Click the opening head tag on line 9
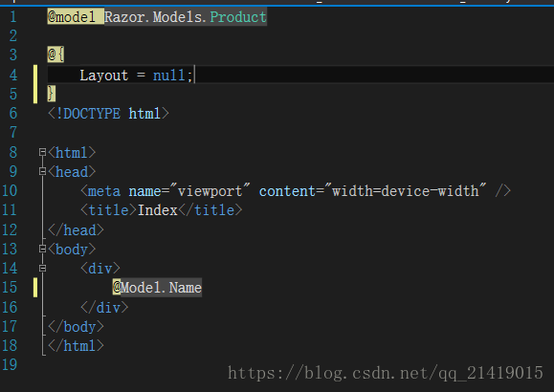This screenshot has height=392, width=554. (x=72, y=172)
